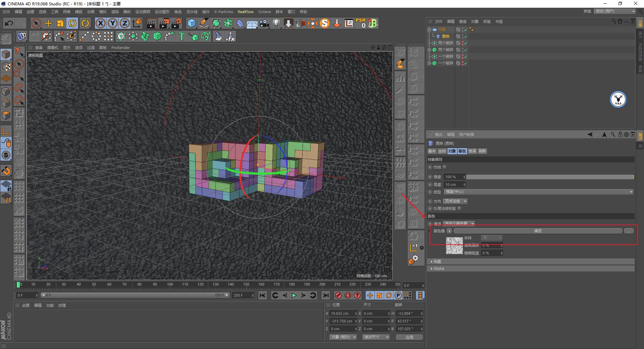Expand the bottom 一个破碎 tree item
This screenshot has height=349, width=644.
(x=430, y=63)
